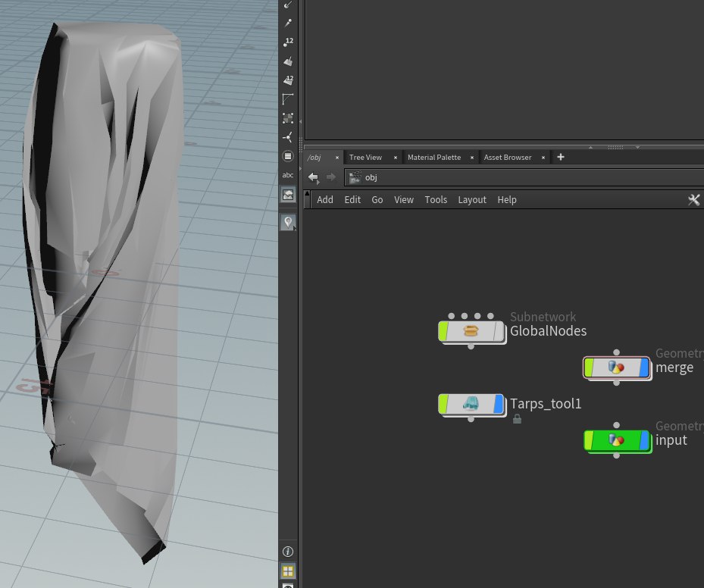Click the forward navigation arrow

coord(330,177)
